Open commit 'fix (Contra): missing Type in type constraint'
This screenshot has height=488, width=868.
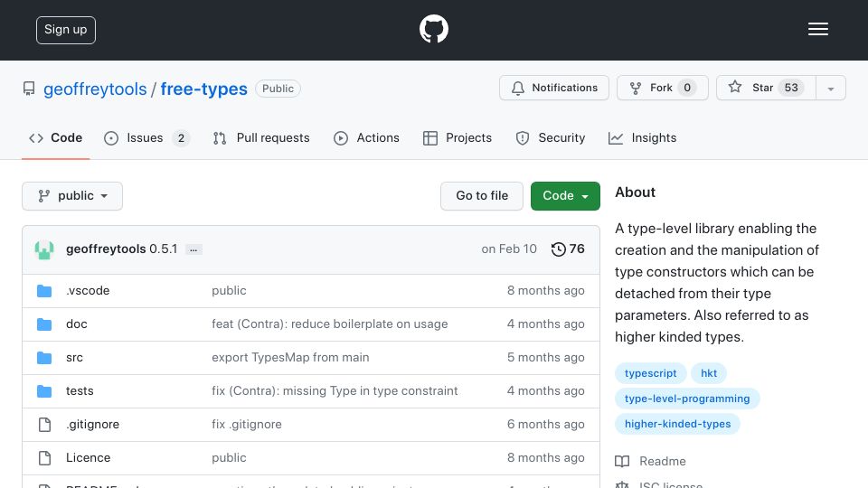coord(335,391)
